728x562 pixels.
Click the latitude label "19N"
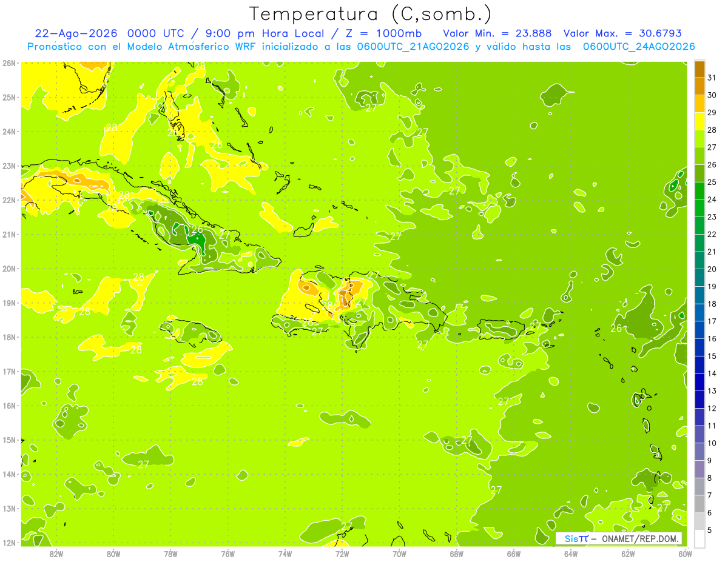(x=9, y=303)
